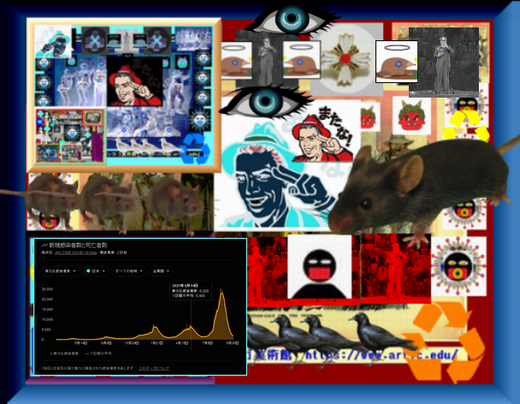Select the 2021年5月14日 tooltip on the chart
520x404 pixels.
191,290
